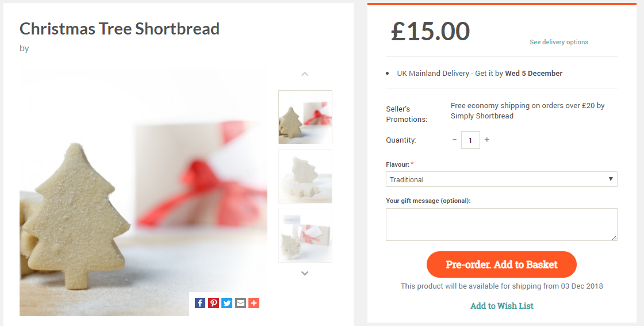The height and width of the screenshot is (326, 644).
Task: Share the product on Facebook
Action: 200,303
